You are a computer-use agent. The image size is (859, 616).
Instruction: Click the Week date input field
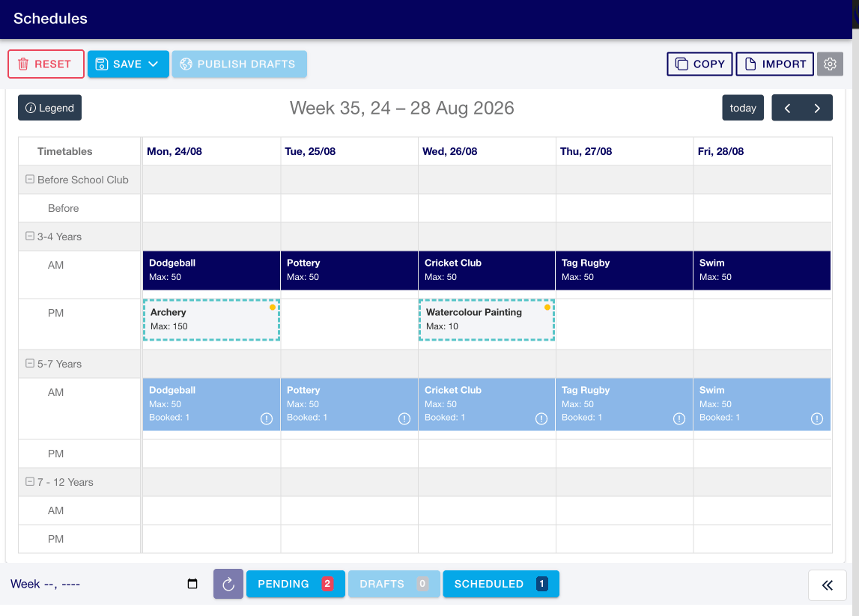coord(104,584)
